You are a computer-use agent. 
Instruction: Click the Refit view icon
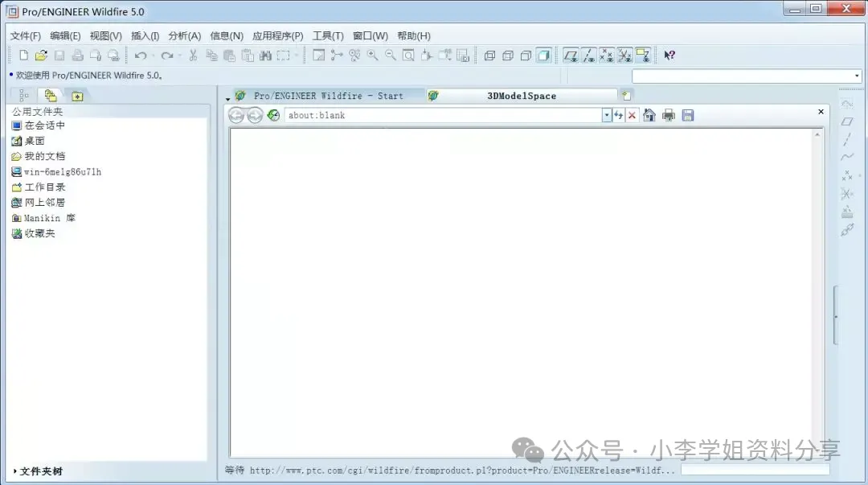coord(408,55)
